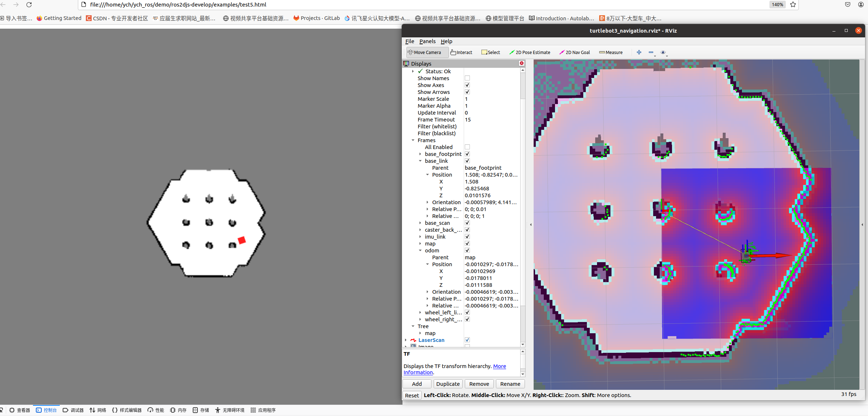Click the Marker Scale value field
Image resolution: width=868 pixels, height=417 pixels.
coord(491,99)
